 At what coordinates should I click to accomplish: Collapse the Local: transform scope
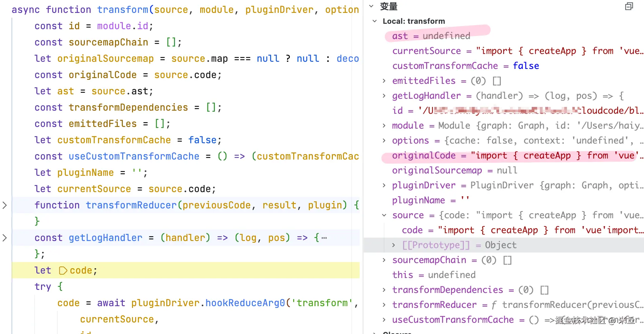click(375, 21)
